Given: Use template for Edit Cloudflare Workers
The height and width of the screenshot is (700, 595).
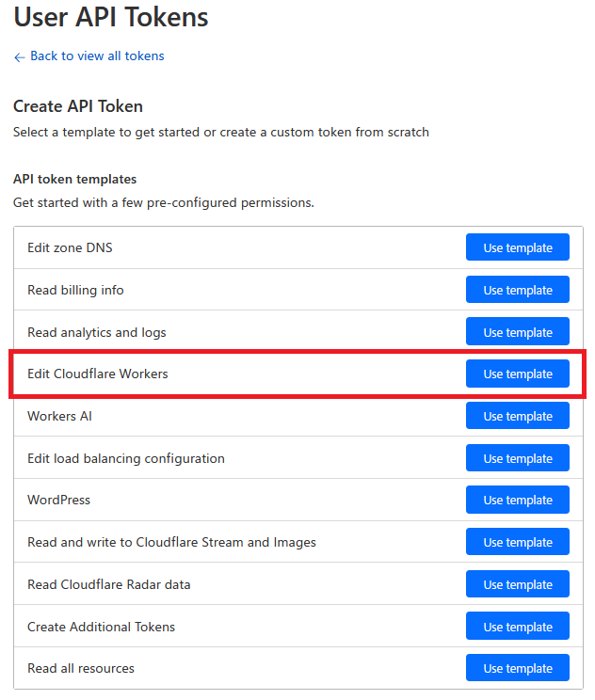Looking at the screenshot, I should 517,374.
